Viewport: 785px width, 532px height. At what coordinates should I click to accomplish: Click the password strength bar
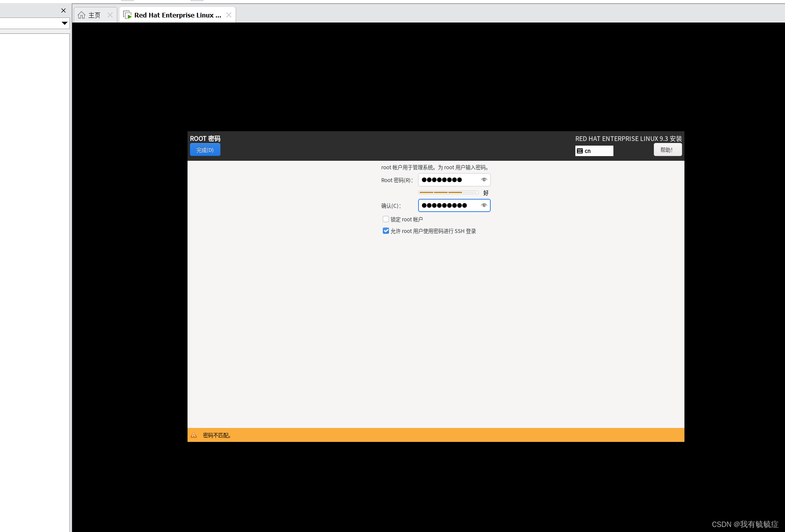(x=448, y=193)
